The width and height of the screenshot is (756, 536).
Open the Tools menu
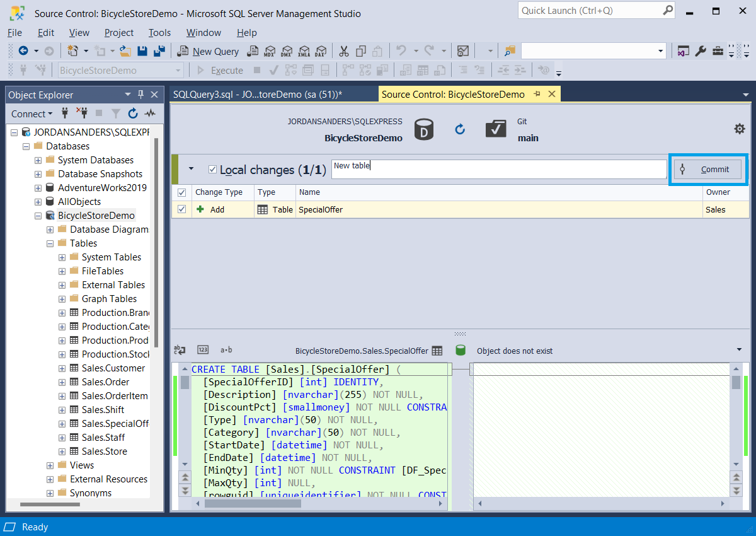pos(160,32)
